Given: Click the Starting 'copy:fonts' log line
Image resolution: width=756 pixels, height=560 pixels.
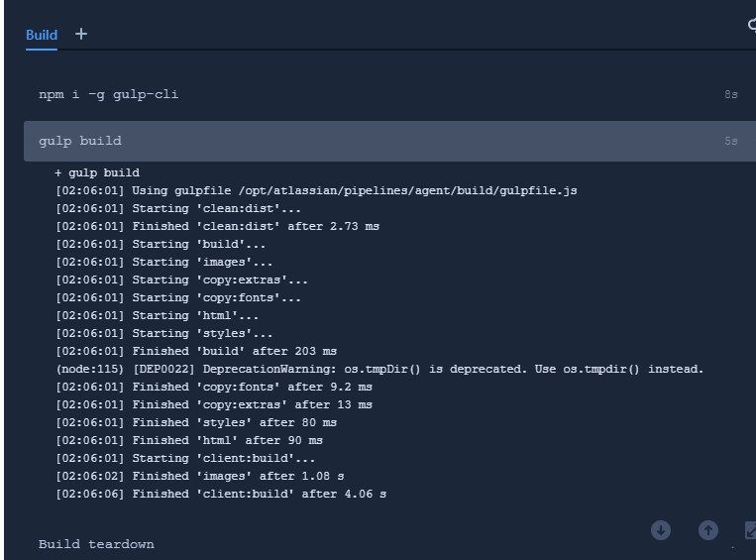Looking at the screenshot, I should pos(178,297).
